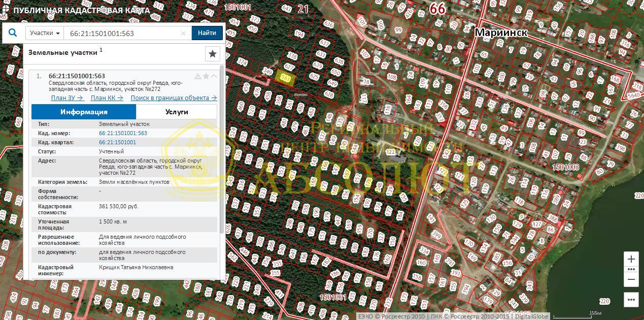Viewport: 644px width, 320px height.
Task: Click Поиск в границах объекта link
Action: [174, 98]
